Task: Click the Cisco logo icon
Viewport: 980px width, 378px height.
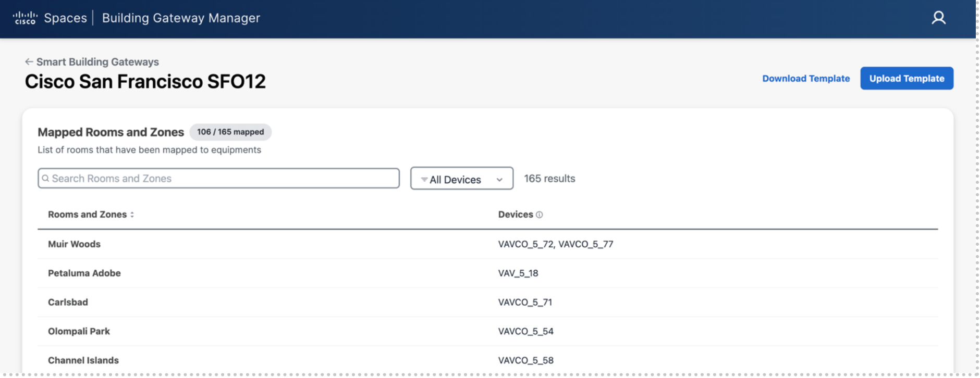Action: click(x=25, y=18)
